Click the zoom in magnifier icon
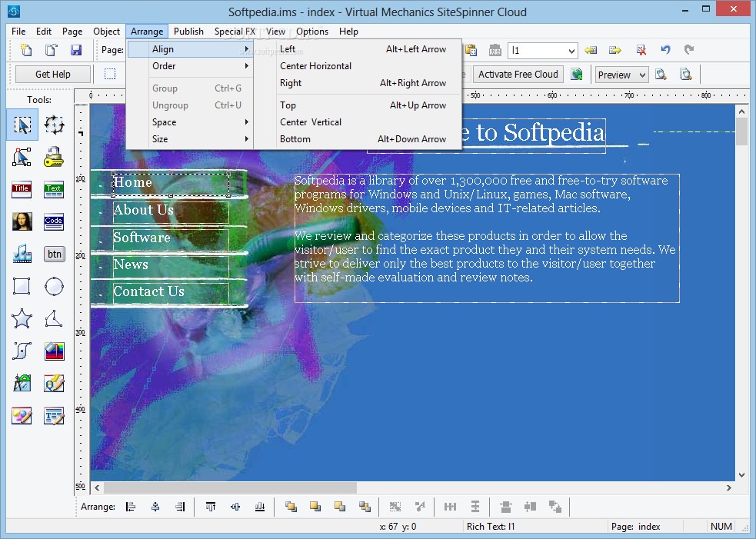This screenshot has width=756, height=539. pos(661,75)
